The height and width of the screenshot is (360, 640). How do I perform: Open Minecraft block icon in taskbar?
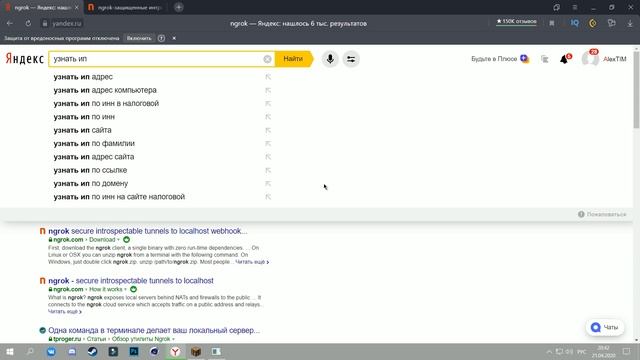[196, 351]
